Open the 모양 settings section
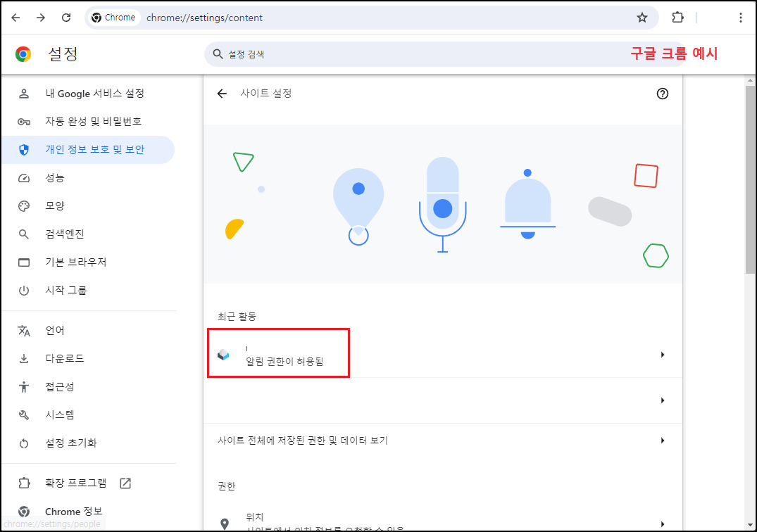757x532 pixels. pyautogui.click(x=88, y=206)
